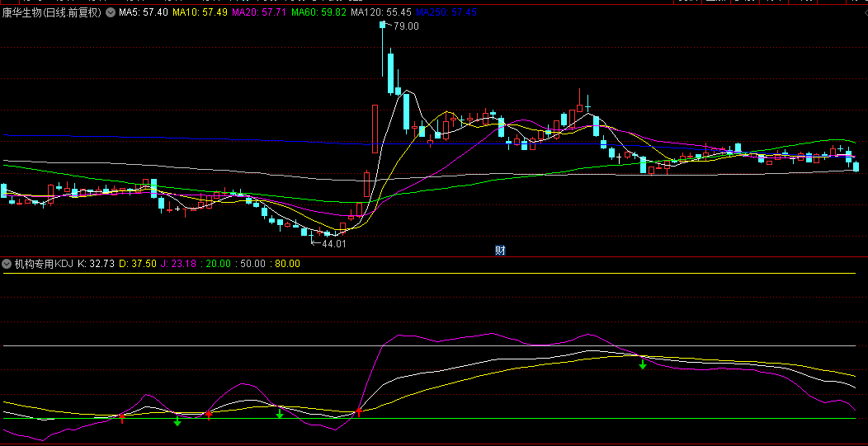Click the middle green KDJ sell arrow
This screenshot has height=446, width=868.
click(280, 413)
